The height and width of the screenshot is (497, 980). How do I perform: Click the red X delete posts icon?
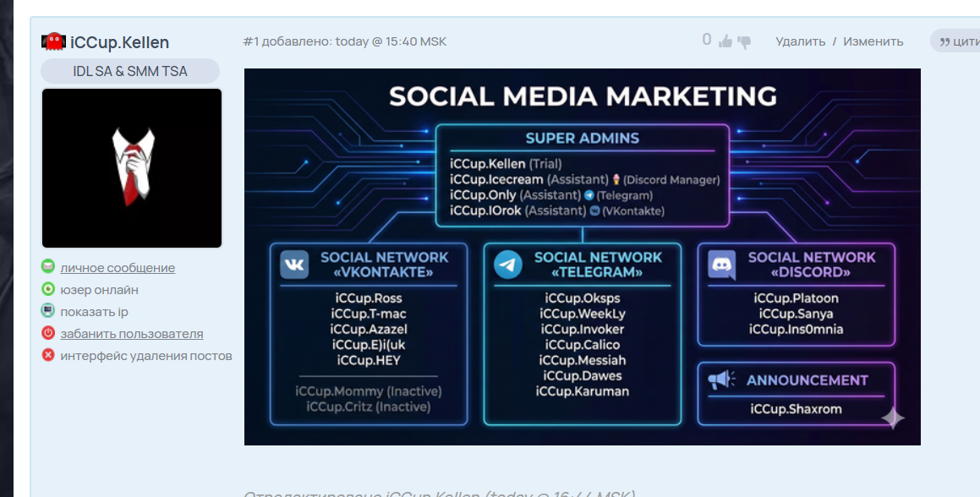point(48,354)
